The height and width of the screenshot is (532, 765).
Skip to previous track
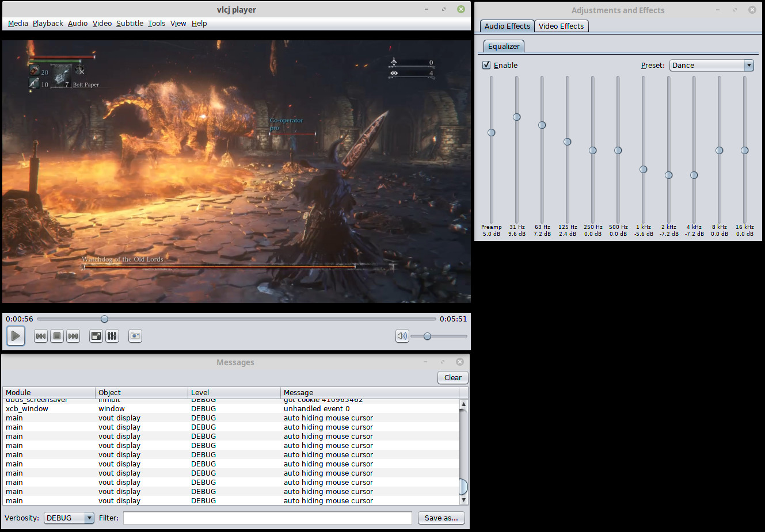(x=41, y=336)
